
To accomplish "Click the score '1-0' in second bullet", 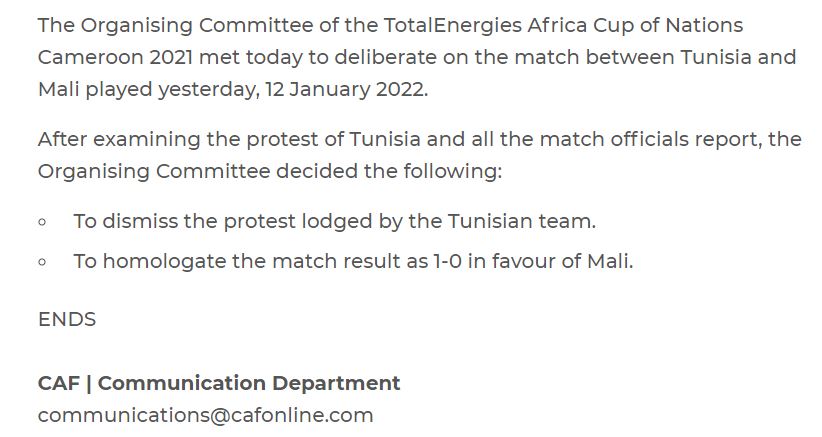I will (x=447, y=261).
